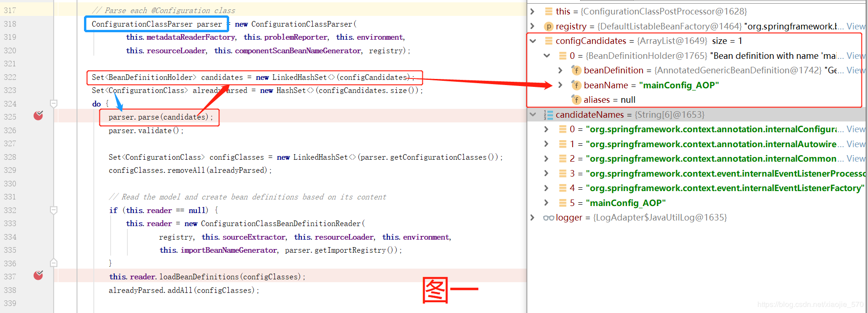This screenshot has width=868, height=313.
Task: Collapse the if block fold marker at line 332
Action: (x=54, y=210)
